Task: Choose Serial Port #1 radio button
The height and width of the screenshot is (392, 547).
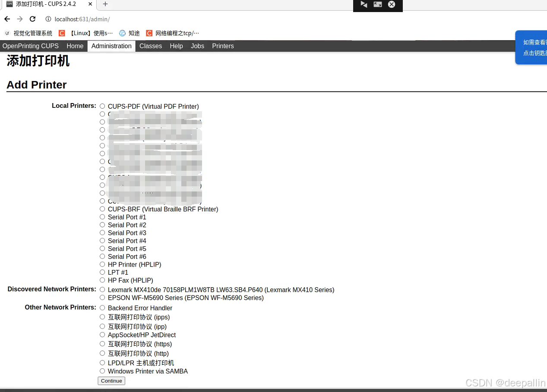Action: 102,217
